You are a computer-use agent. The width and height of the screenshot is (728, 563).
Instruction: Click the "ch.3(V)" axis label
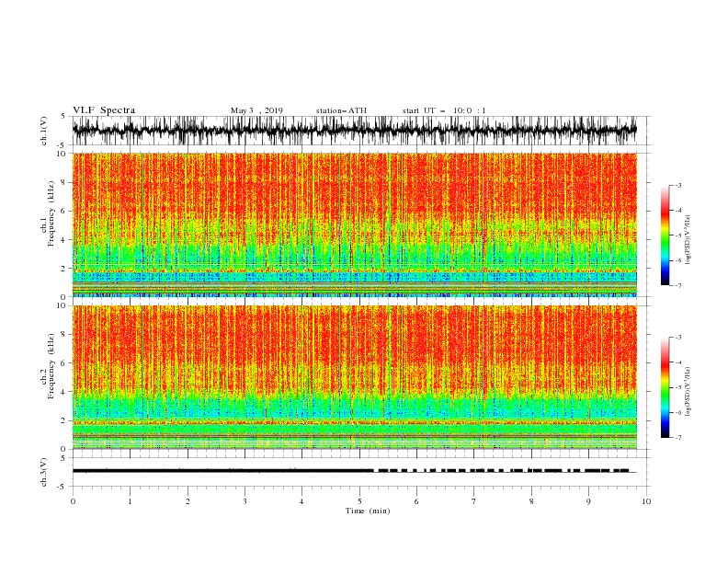pyautogui.click(x=44, y=472)
